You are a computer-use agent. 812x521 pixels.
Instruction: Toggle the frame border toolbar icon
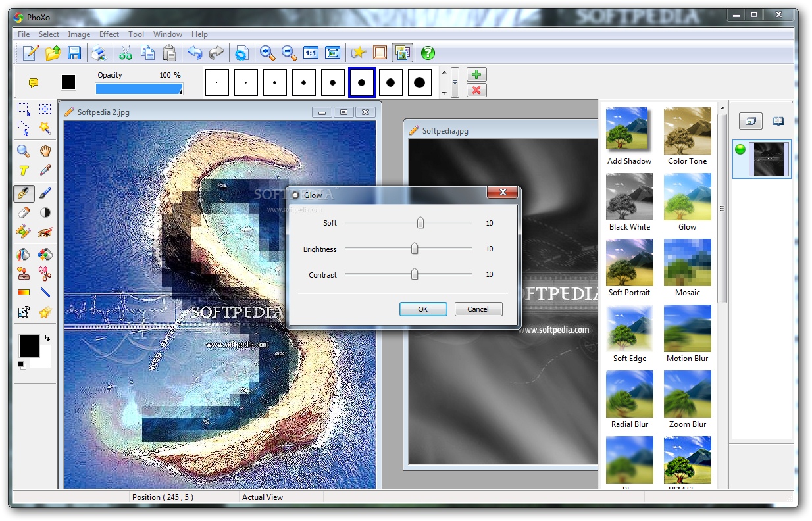point(380,53)
